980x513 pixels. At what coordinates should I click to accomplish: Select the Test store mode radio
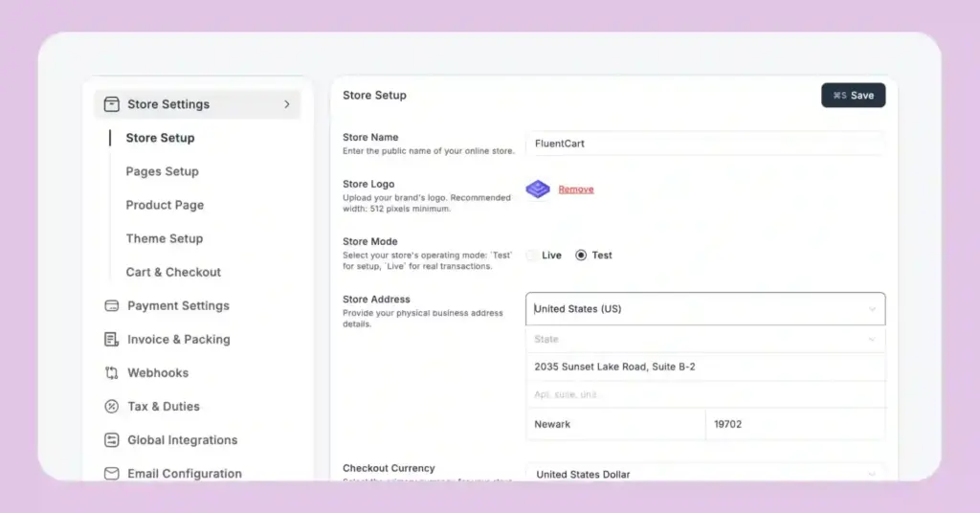(x=581, y=256)
